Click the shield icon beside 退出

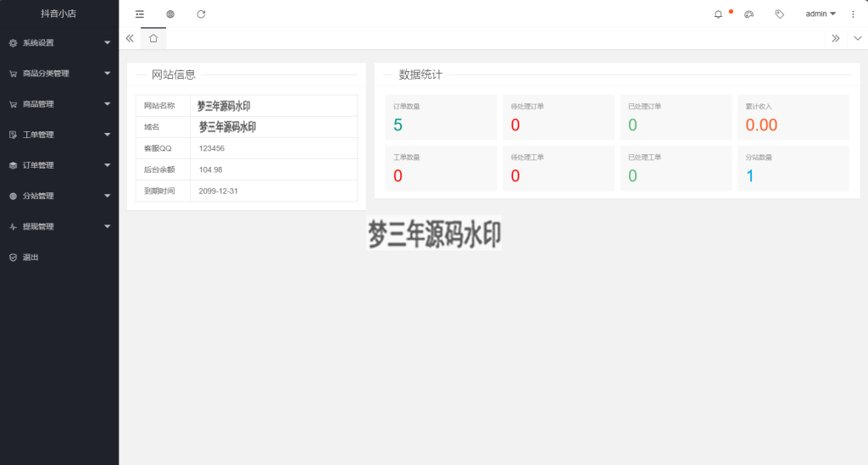14,257
